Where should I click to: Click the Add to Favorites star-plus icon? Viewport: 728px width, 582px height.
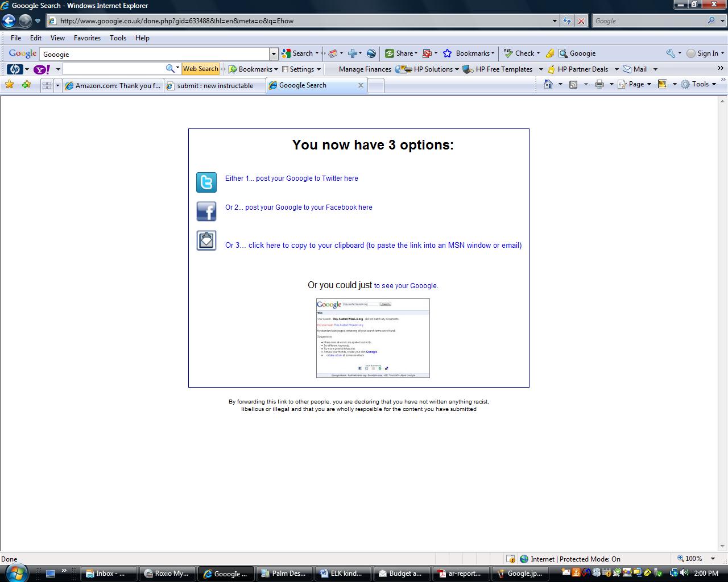click(26, 85)
